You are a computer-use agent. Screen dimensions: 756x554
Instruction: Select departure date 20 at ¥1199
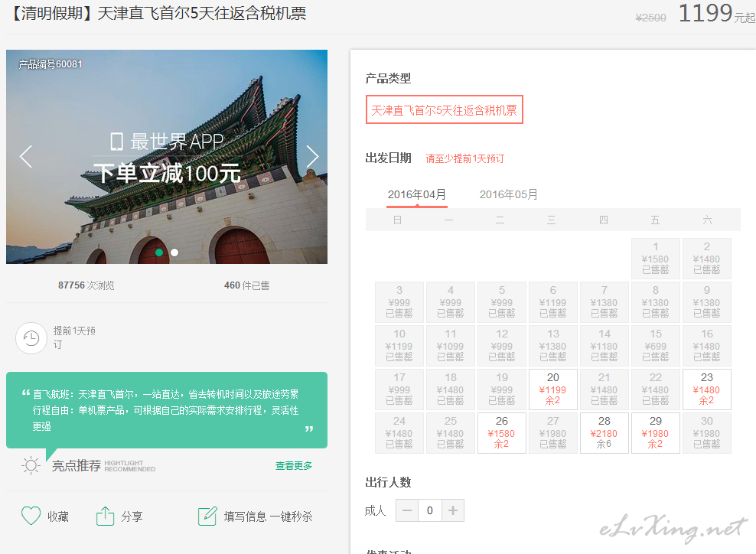click(x=552, y=389)
